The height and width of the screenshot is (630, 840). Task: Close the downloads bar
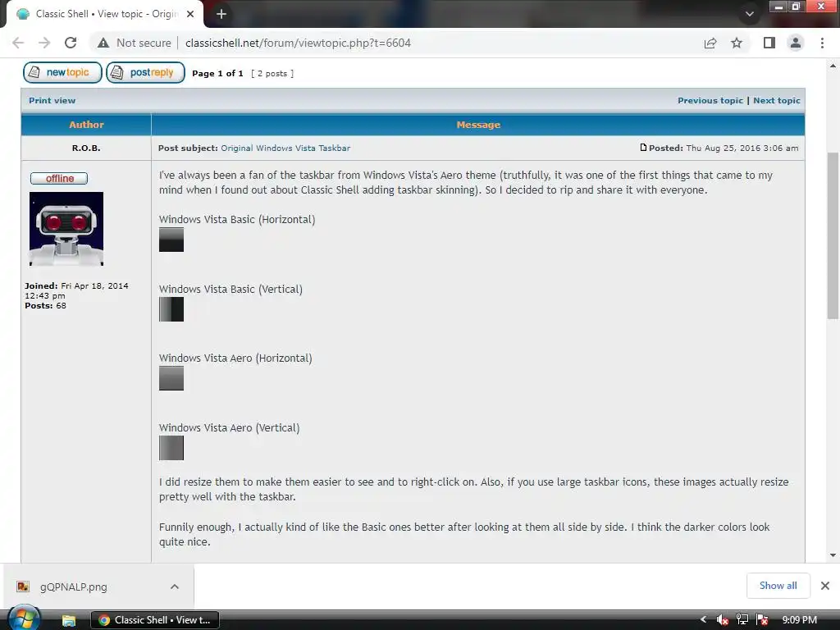tap(825, 586)
